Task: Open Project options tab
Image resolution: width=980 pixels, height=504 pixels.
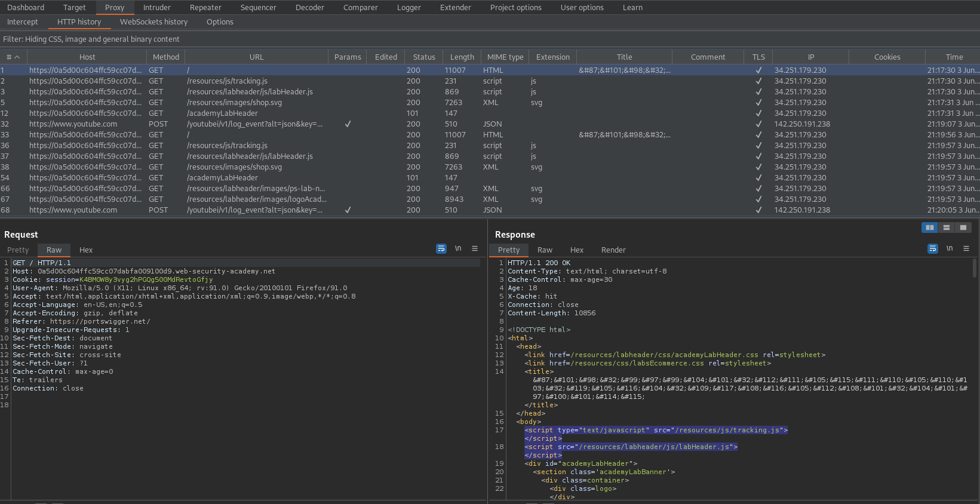Action: (516, 7)
